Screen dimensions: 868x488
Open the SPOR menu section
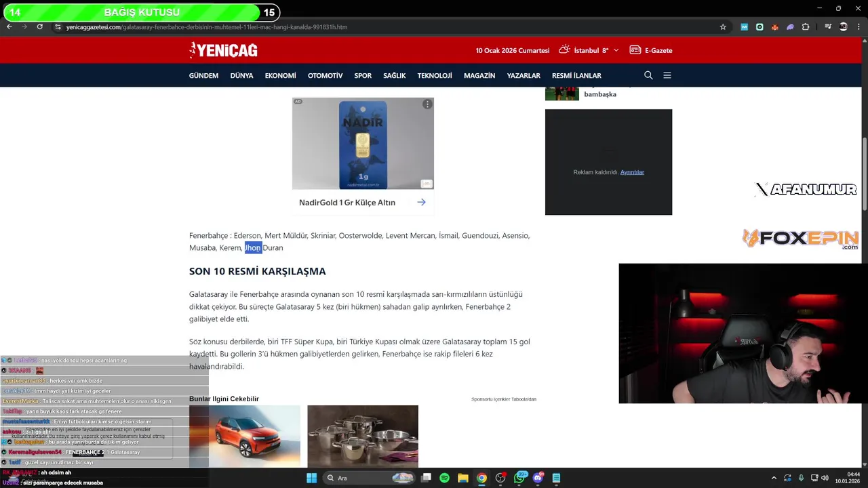pyautogui.click(x=363, y=75)
